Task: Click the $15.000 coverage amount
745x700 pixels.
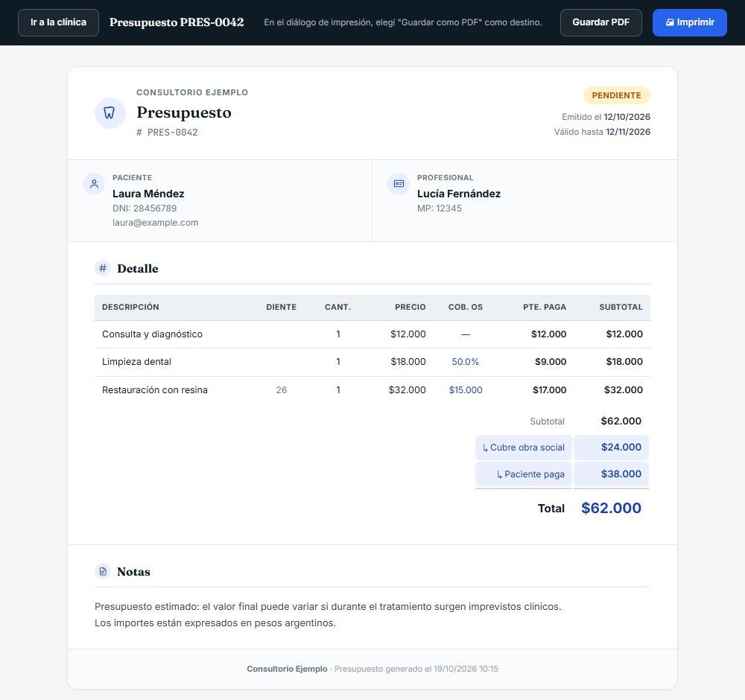Action: 465,390
